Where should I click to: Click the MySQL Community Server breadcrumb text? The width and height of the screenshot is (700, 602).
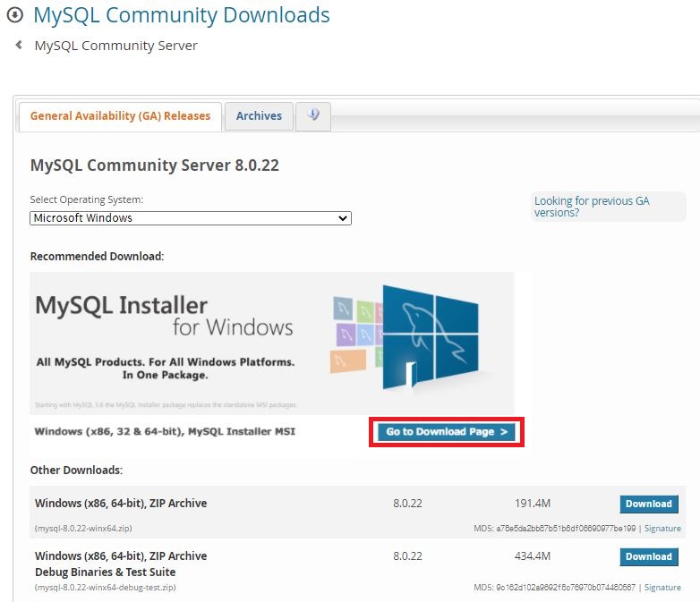click(x=116, y=46)
